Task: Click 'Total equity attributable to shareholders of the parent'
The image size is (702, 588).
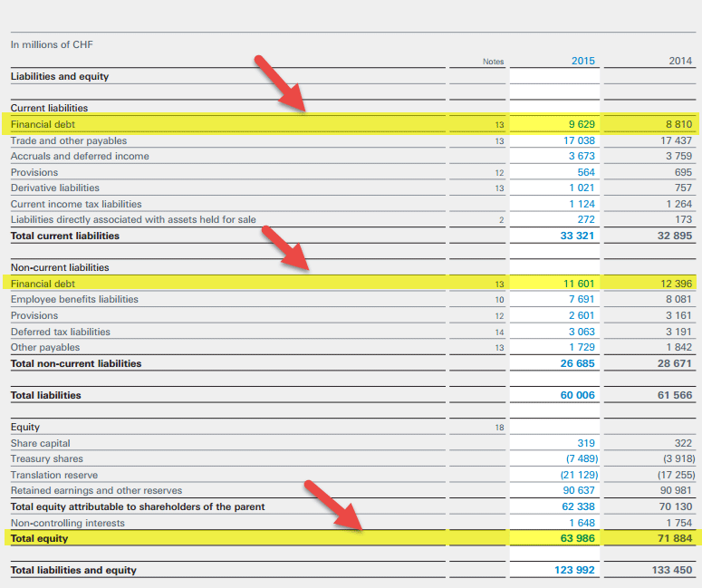Action: click(x=138, y=507)
